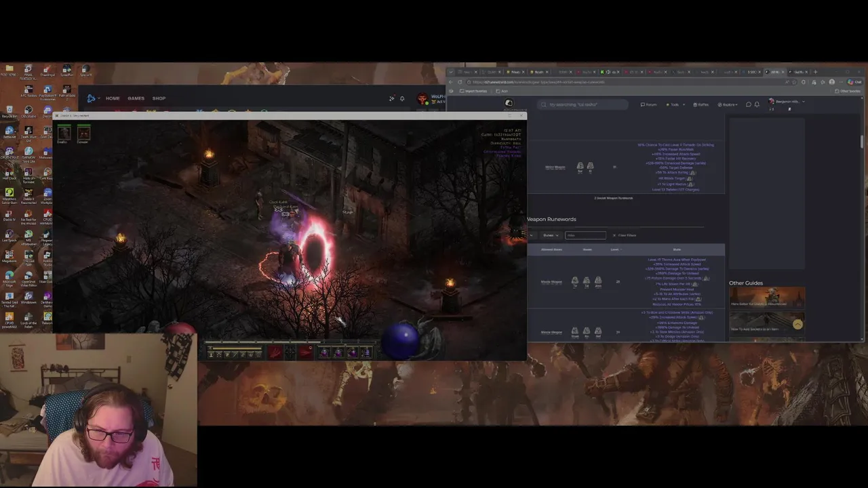Sort the runeword table by Level column
The height and width of the screenshot is (488, 868).
point(614,249)
